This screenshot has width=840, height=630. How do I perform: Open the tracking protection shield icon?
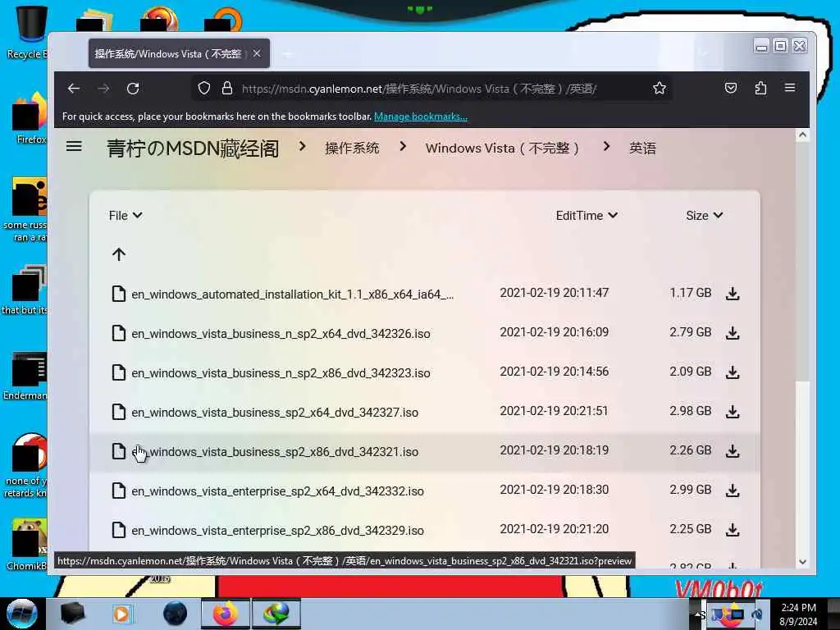[203, 89]
